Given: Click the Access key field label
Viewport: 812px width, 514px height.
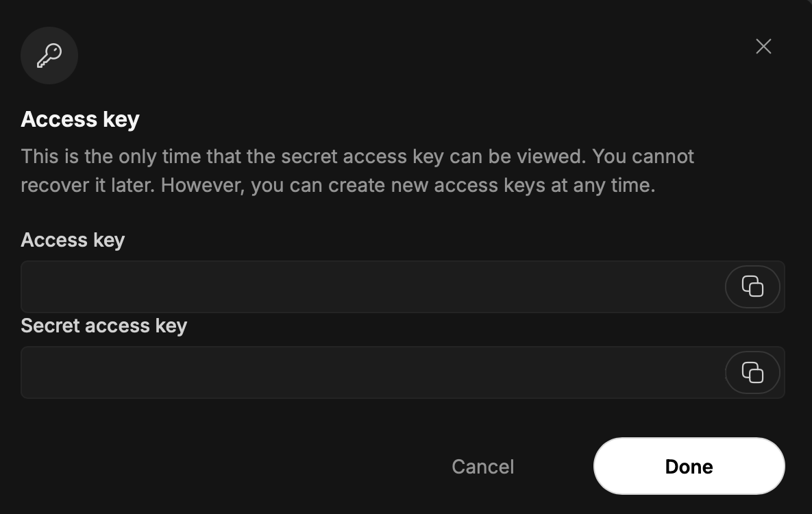Looking at the screenshot, I should tap(73, 240).
